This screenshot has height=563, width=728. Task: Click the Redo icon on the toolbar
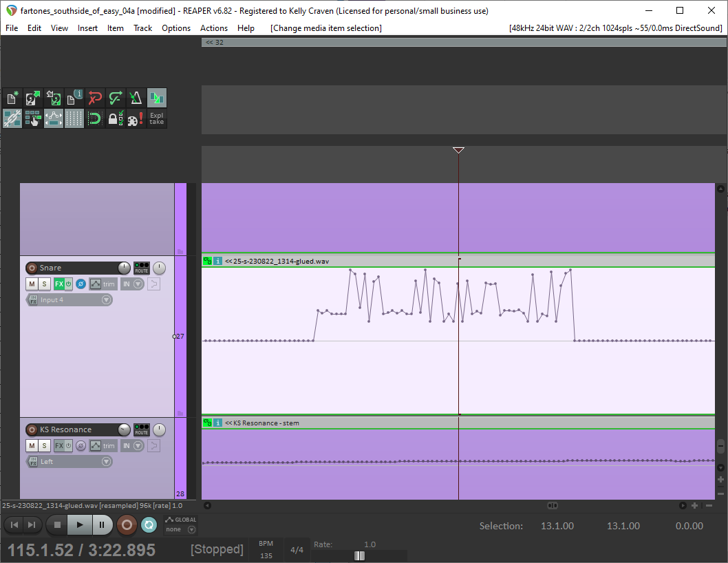115,97
